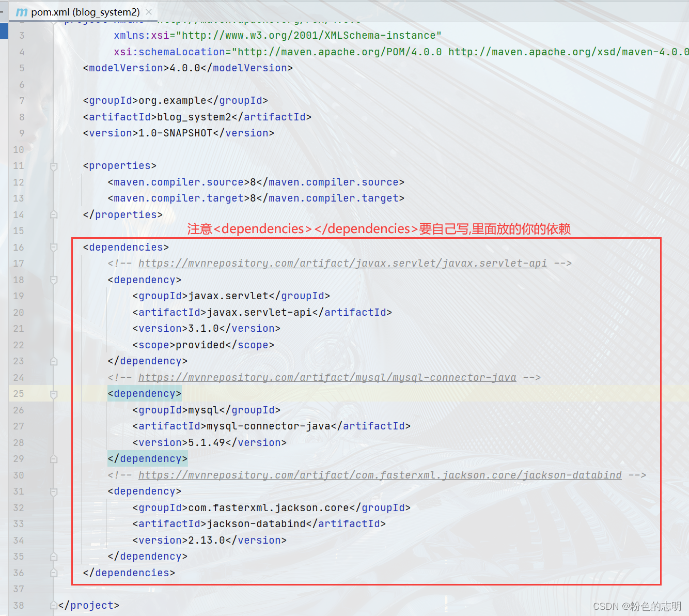Click fold end marker at line 35
Viewport: 689px width, 616px height.
click(x=54, y=557)
